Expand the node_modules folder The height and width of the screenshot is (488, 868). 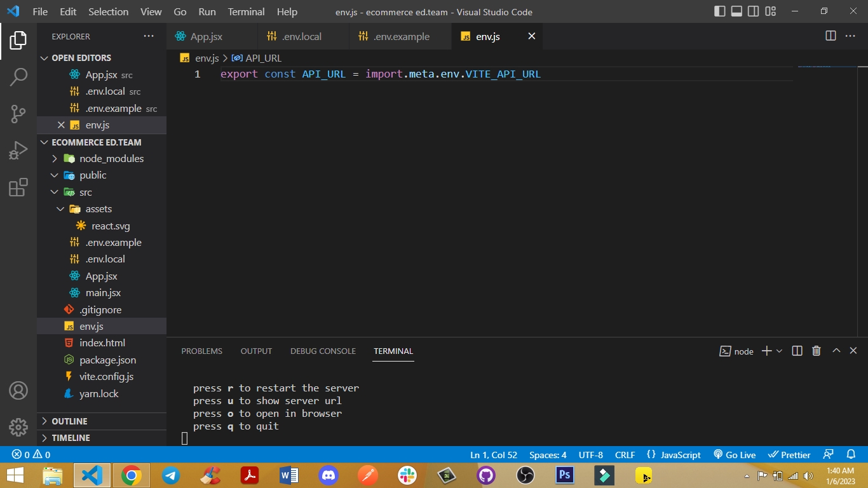point(111,158)
